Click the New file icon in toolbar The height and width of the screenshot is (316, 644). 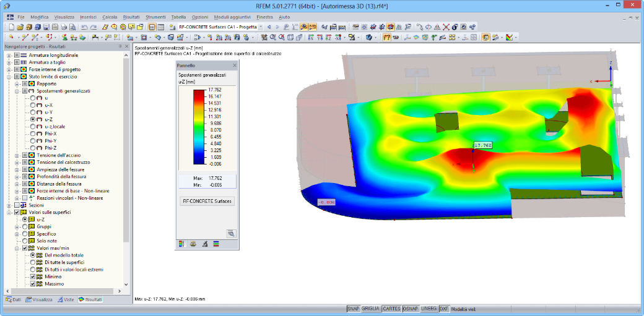[x=12, y=27]
